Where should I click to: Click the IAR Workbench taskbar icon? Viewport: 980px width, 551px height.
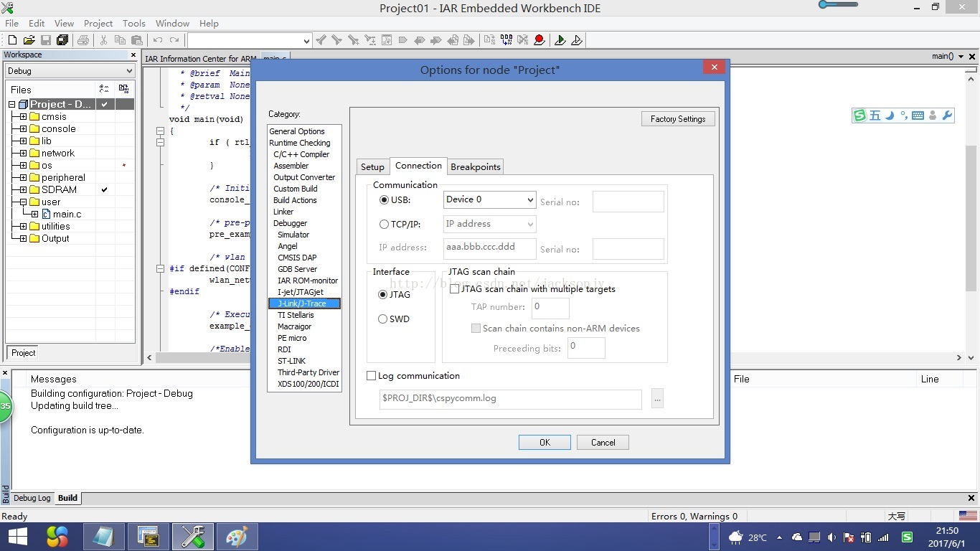click(x=192, y=537)
